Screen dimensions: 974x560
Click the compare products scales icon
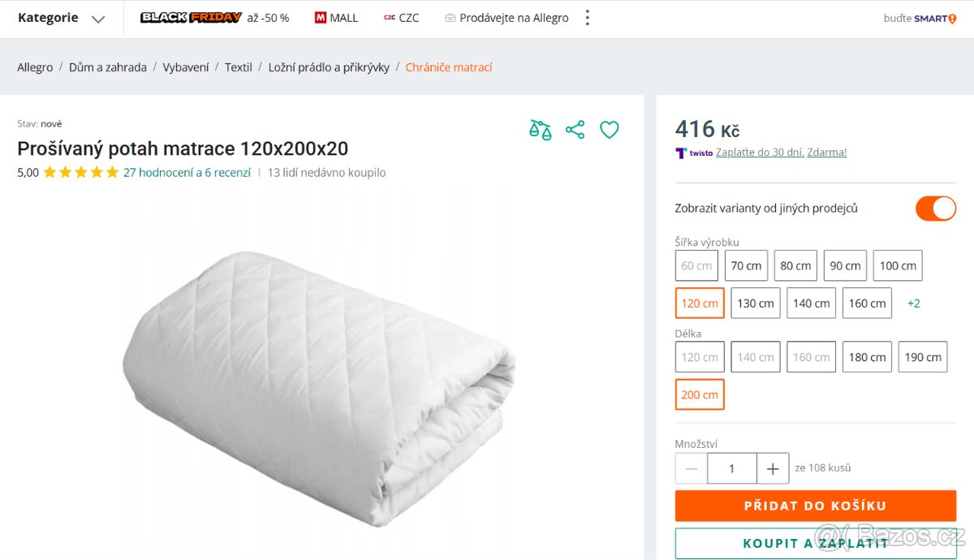point(540,130)
